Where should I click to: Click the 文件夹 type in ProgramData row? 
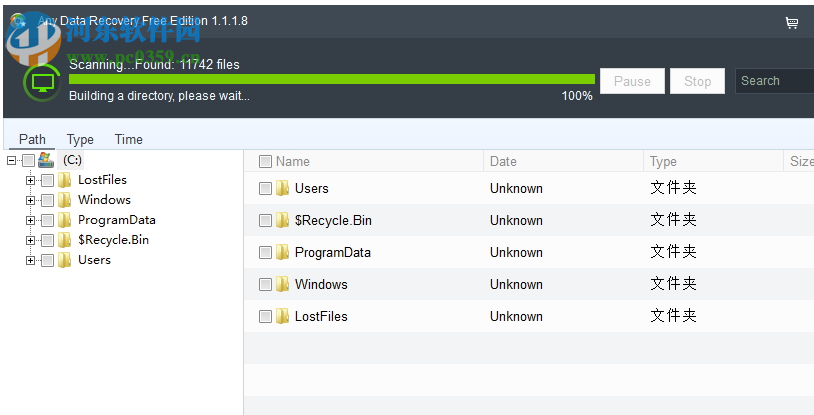click(x=673, y=252)
